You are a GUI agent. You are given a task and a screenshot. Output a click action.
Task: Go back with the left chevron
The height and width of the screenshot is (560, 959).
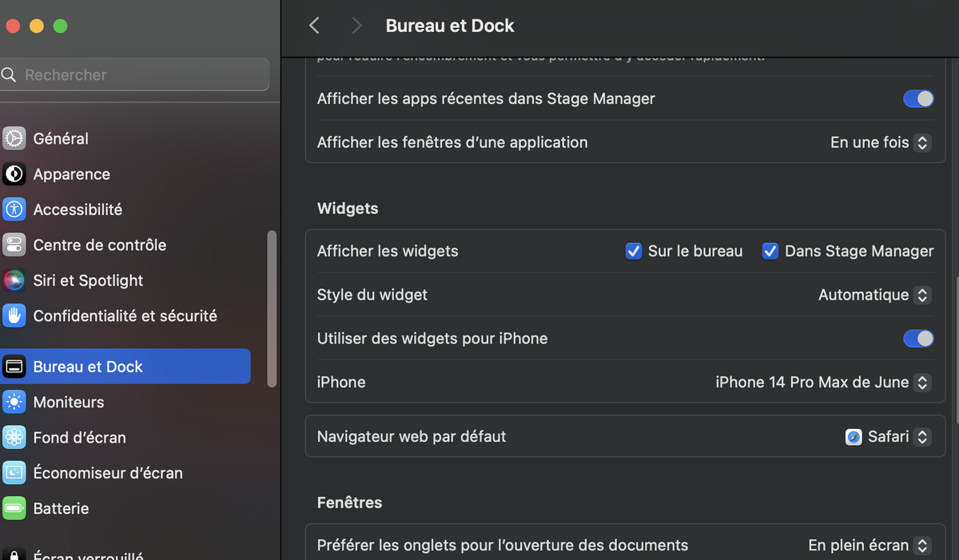pos(314,26)
